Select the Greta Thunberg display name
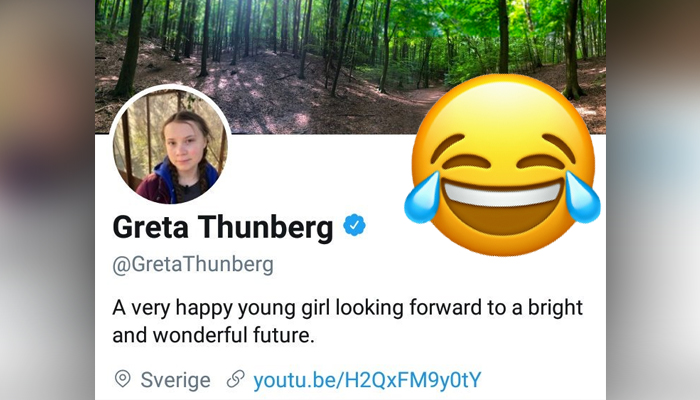The width and height of the screenshot is (700, 400). coord(223,227)
